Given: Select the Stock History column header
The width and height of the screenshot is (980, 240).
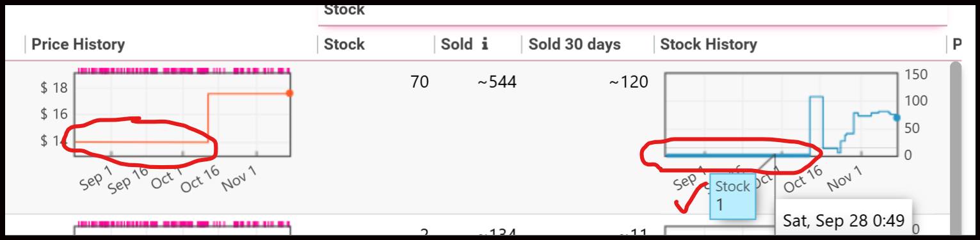Looking at the screenshot, I should pos(709,44).
